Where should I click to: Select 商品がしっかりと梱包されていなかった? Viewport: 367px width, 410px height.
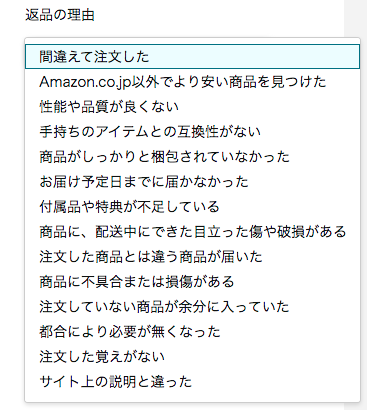pos(192,157)
